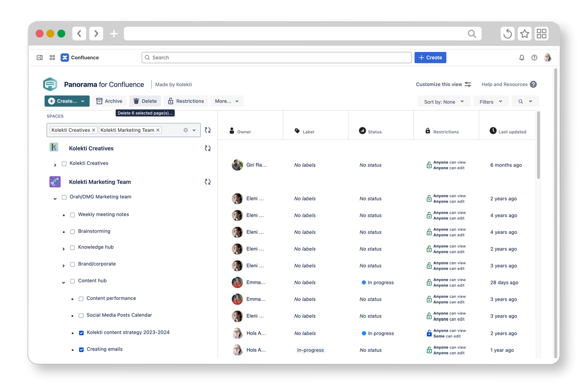Screen dimensions: 588x386
Task: Open the search options dropdown
Action: [525, 102]
